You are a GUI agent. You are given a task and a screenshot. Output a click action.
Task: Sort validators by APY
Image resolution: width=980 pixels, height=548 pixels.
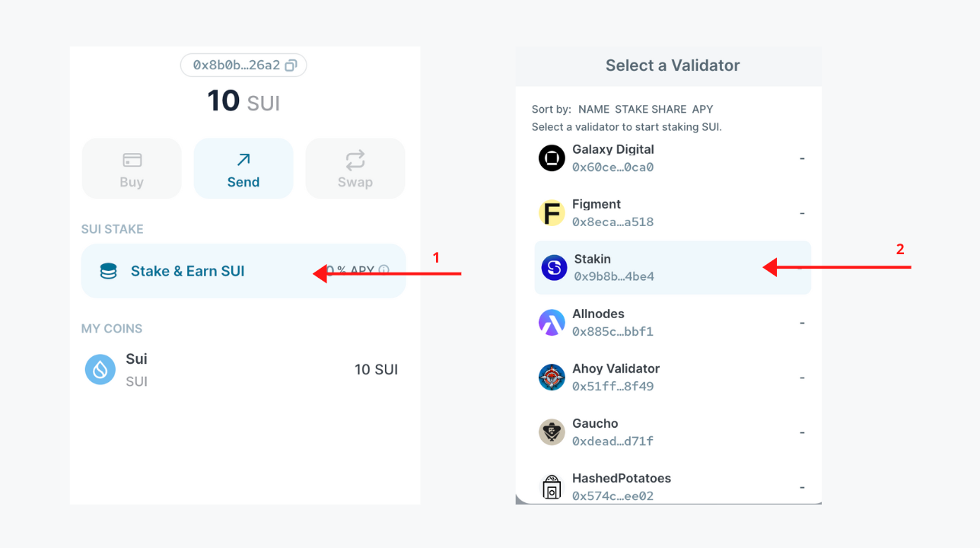702,109
